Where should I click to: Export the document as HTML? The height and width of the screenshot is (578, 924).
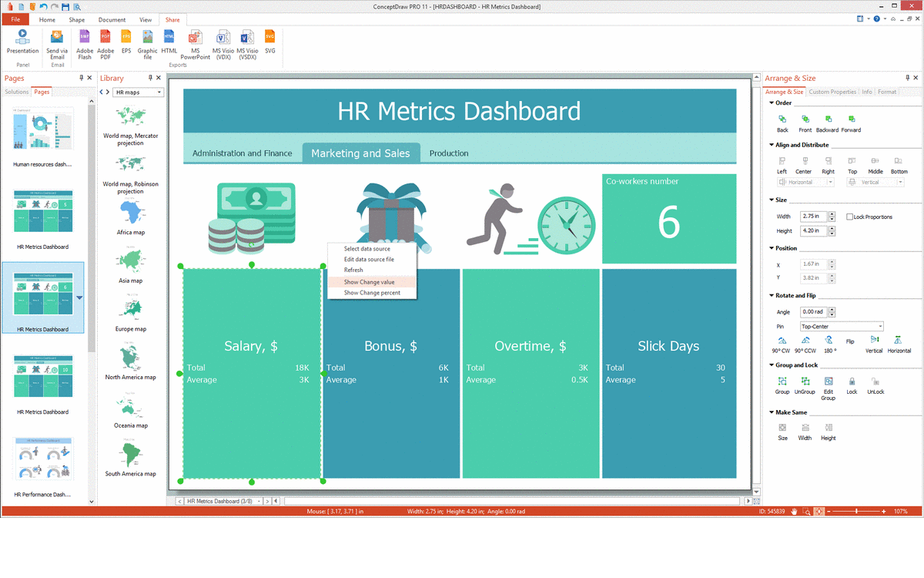169,42
